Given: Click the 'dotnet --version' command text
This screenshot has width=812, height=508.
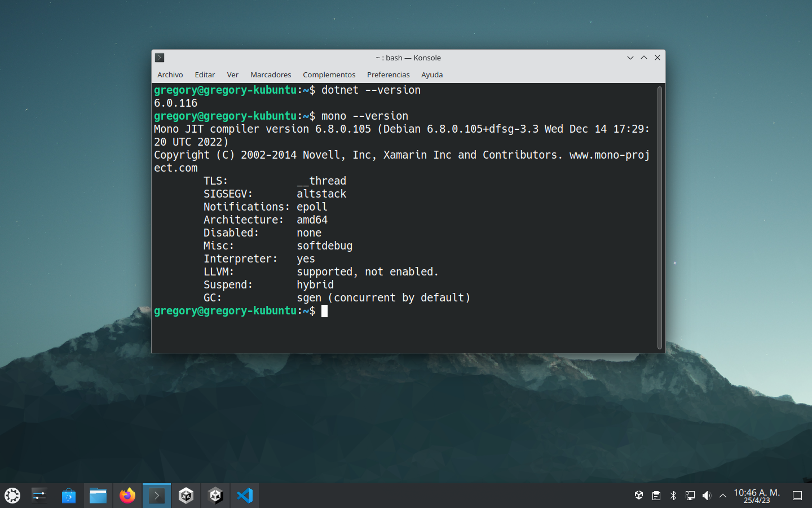Looking at the screenshot, I should coord(371,90).
